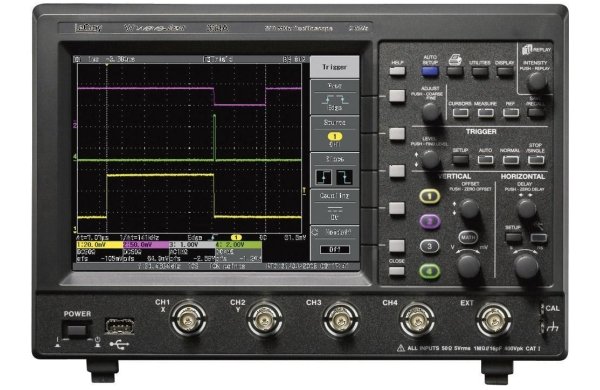This screenshot has width=600, height=390.
Task: Push the CLOSE menu button
Action: pyautogui.click(x=397, y=271)
